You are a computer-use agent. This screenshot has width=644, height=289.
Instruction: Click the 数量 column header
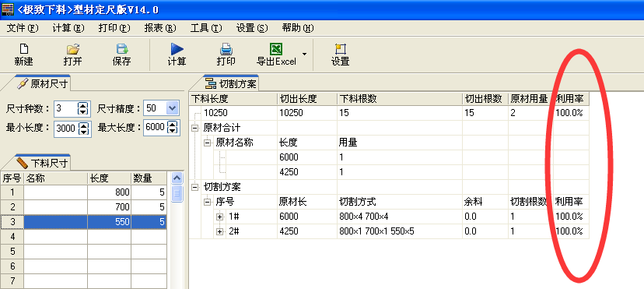[x=149, y=178]
